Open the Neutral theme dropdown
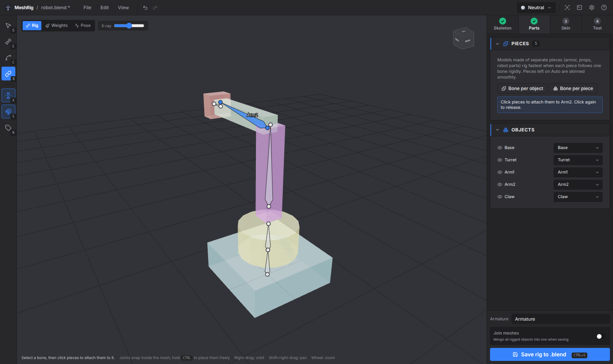The image size is (613, 364). (x=536, y=8)
